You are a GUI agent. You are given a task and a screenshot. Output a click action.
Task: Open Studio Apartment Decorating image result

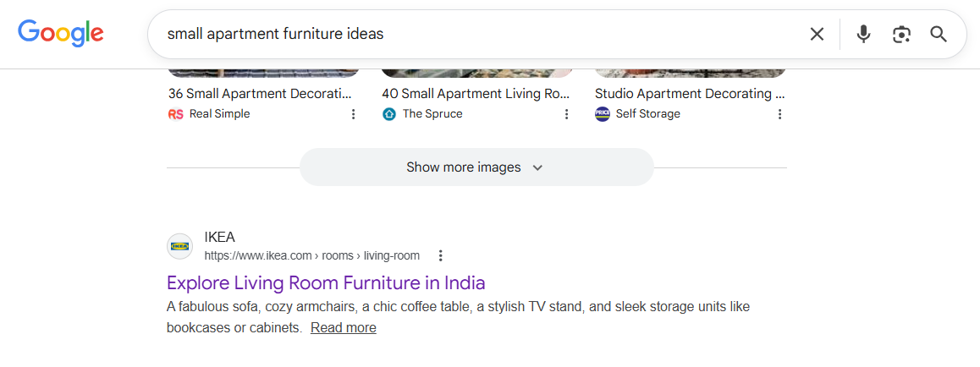tap(690, 94)
